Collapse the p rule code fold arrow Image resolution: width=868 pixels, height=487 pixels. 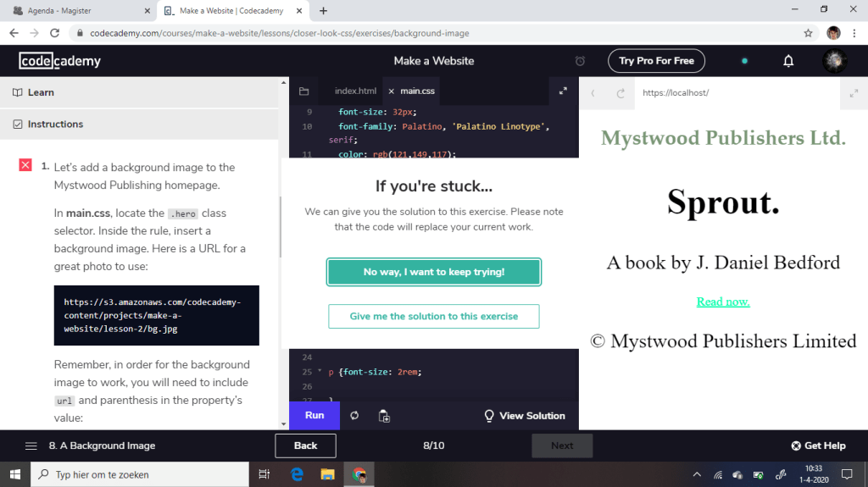pyautogui.click(x=320, y=372)
